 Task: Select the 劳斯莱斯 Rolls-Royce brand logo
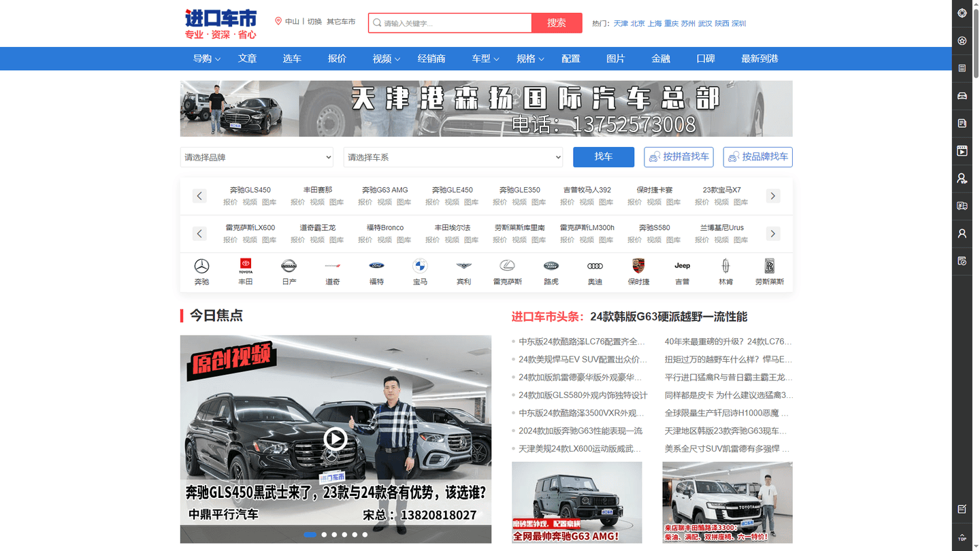tap(770, 266)
